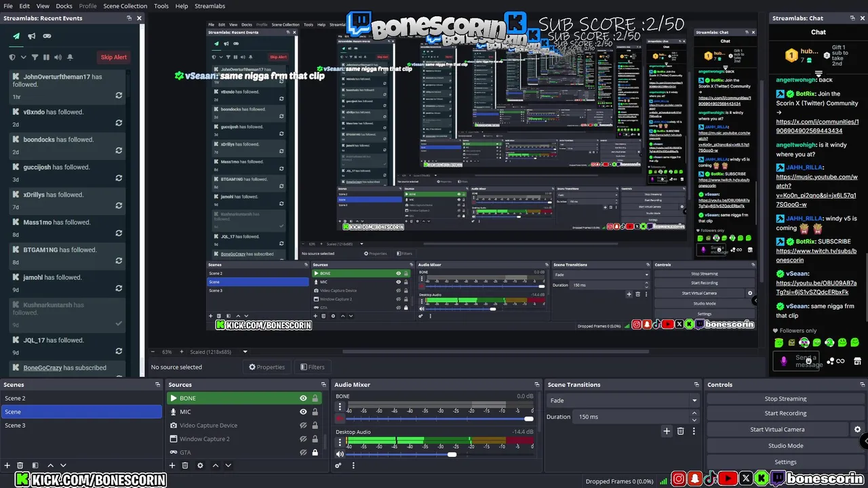Image resolution: width=868 pixels, height=488 pixels.
Task: Hide the MIC source with eye icon
Action: 303,412
